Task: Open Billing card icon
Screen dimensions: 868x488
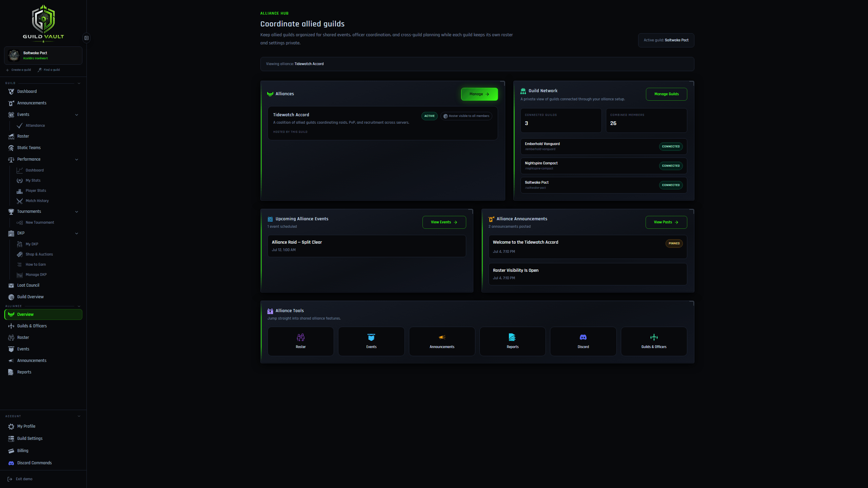Action: [x=11, y=451]
